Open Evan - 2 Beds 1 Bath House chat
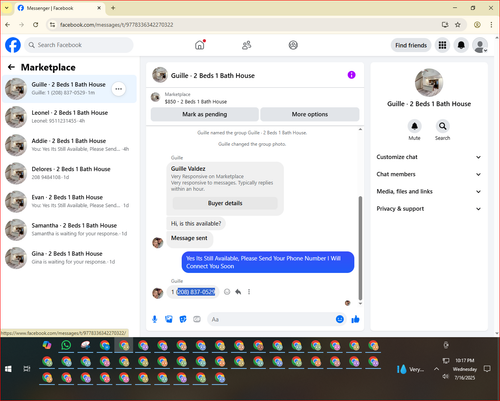500x401 pixels. click(x=69, y=201)
